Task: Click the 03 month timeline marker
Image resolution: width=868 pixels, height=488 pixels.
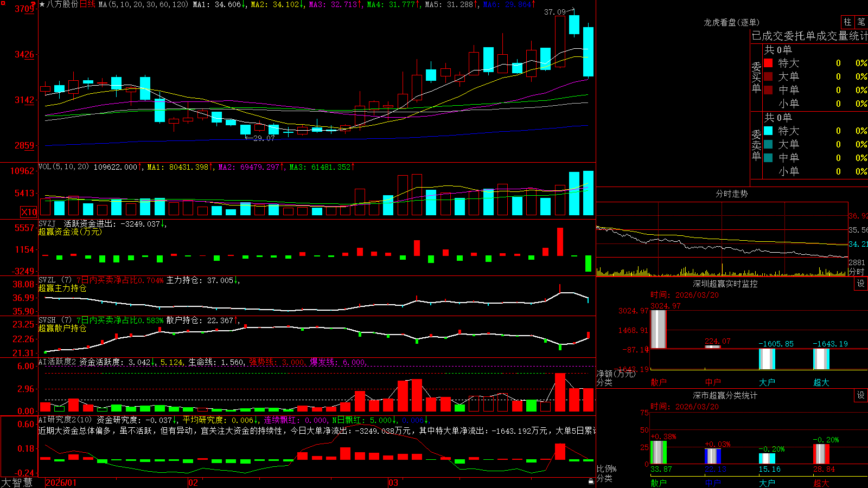Action: [x=393, y=483]
